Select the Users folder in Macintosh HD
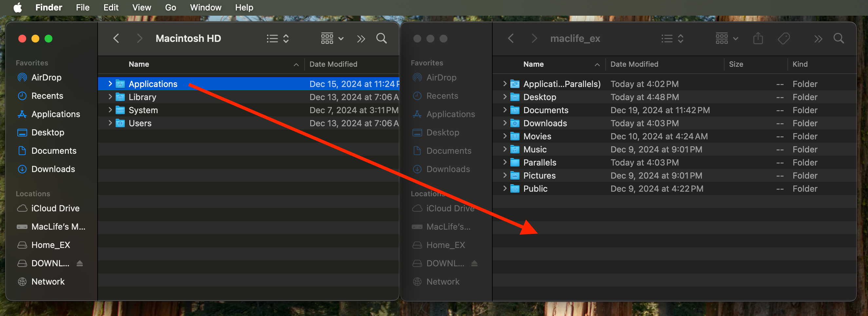Screen dimensions: 868x316 point(140,123)
